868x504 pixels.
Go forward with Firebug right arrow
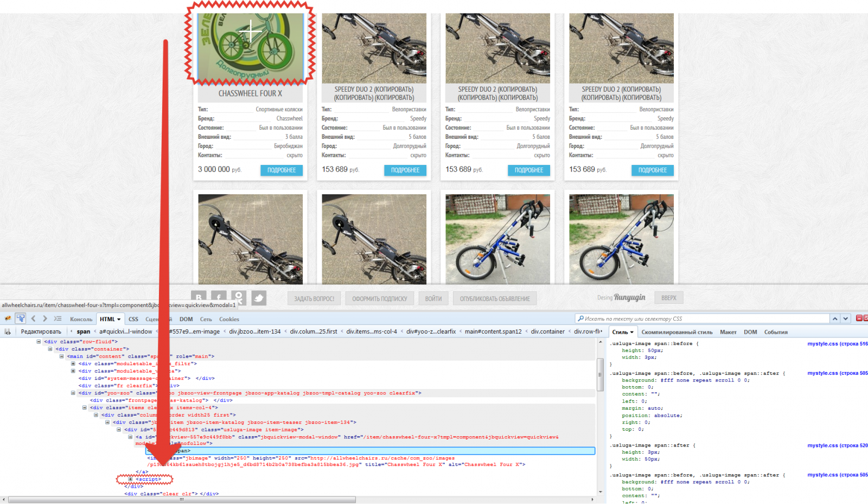tap(45, 318)
